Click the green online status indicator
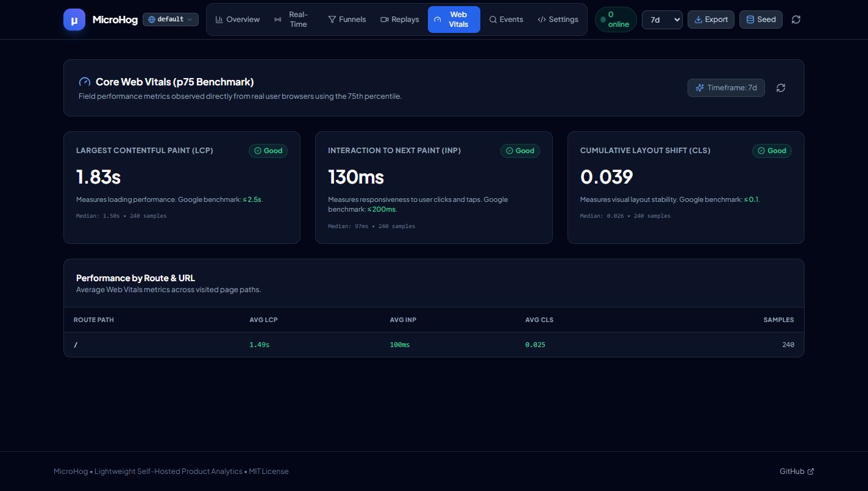The image size is (868, 491). tap(616, 20)
